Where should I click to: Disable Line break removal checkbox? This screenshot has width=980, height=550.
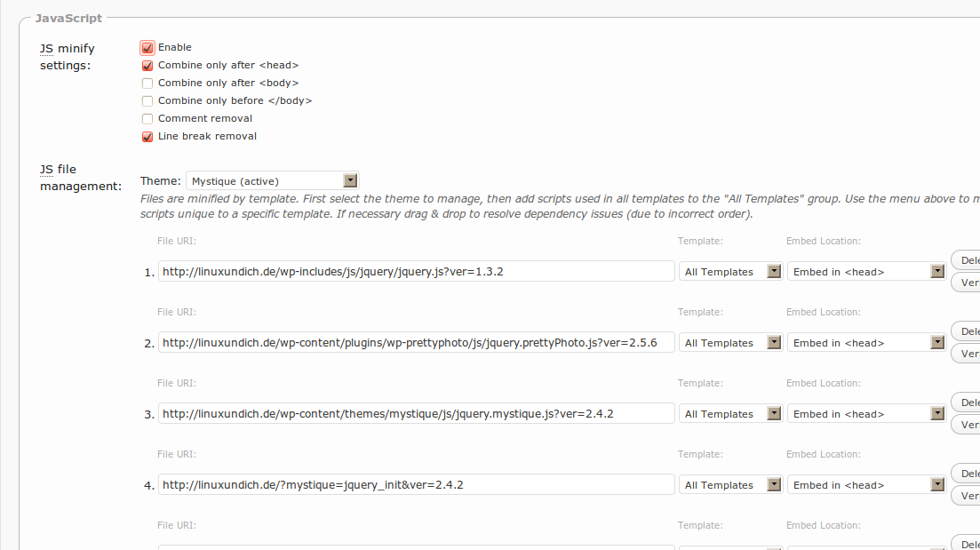[x=147, y=137]
